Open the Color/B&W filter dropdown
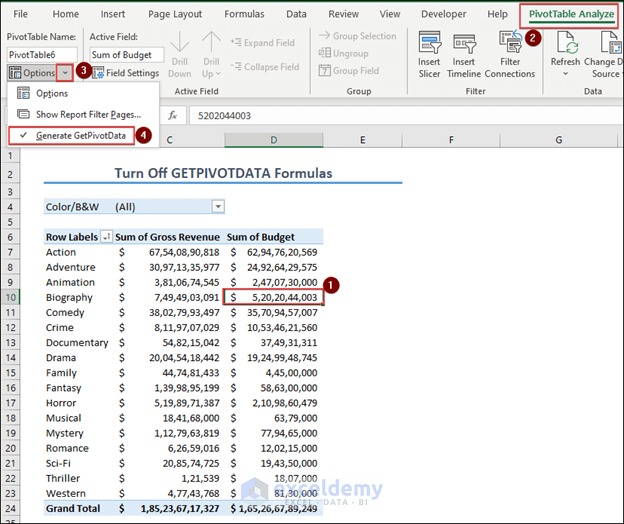 [217, 206]
